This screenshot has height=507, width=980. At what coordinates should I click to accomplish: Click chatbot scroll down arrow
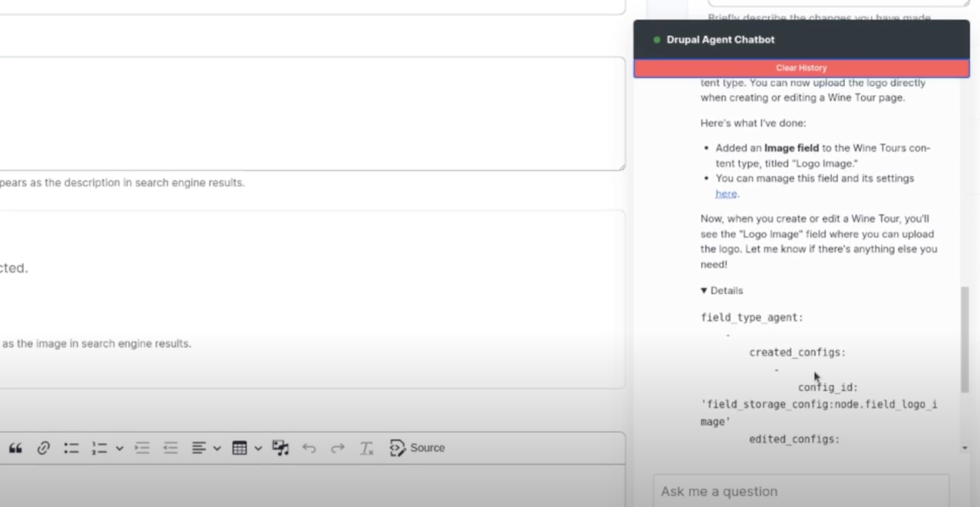pyautogui.click(x=965, y=448)
